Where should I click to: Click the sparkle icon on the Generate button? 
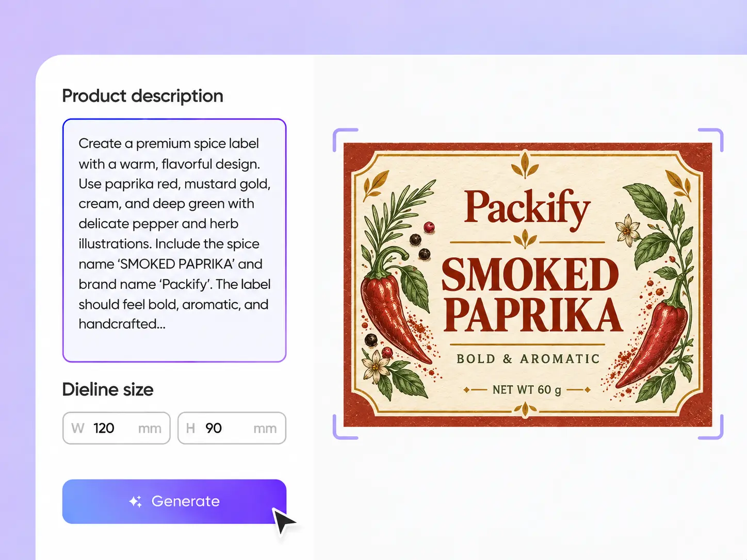tap(136, 501)
